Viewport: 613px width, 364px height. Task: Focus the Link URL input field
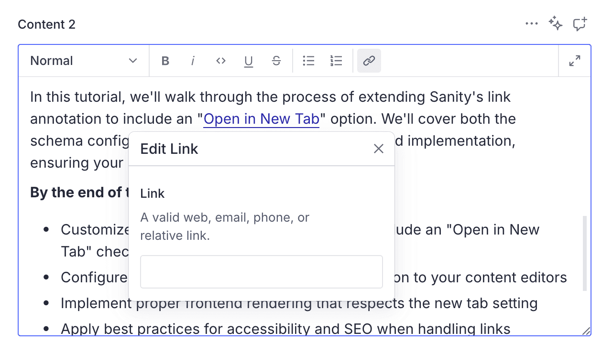261,271
